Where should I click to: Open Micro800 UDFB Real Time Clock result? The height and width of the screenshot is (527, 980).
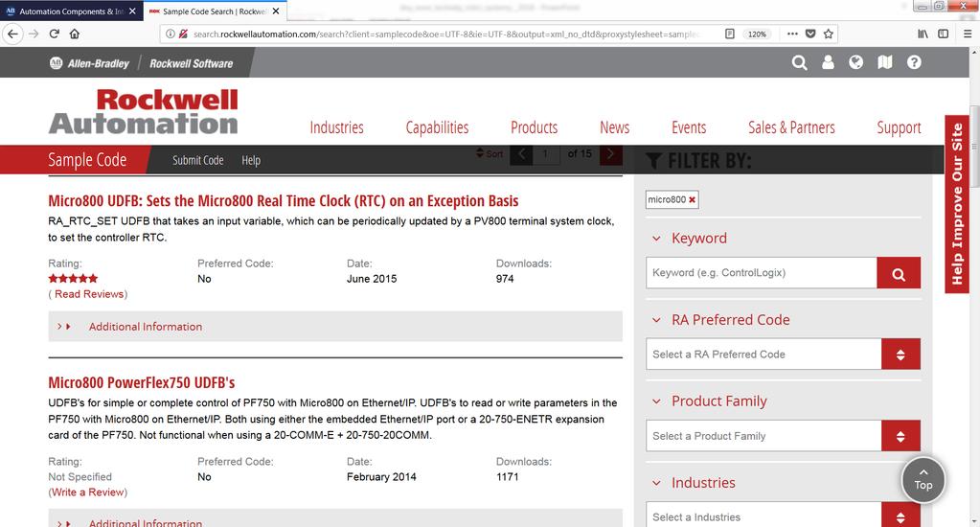click(284, 200)
